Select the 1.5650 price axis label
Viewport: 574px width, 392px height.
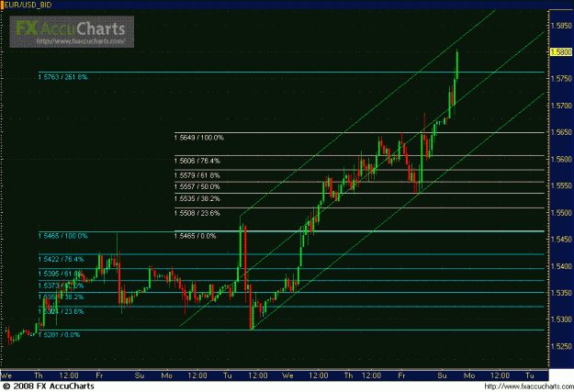point(561,132)
